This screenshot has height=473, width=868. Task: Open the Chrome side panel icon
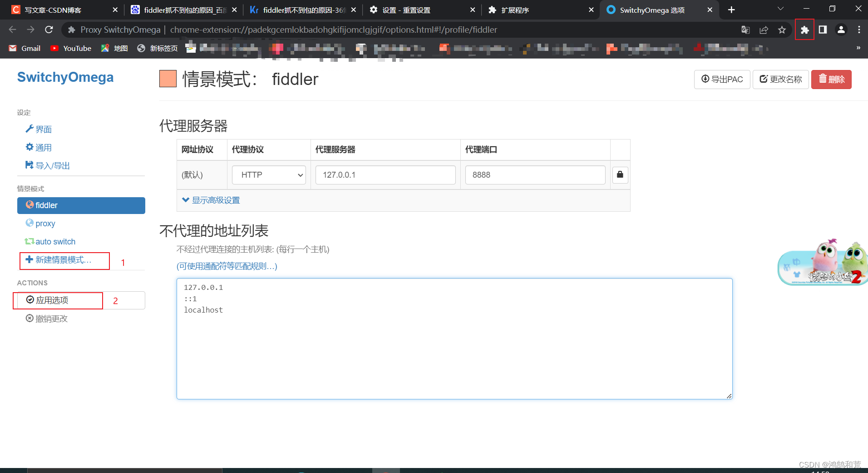click(x=823, y=30)
